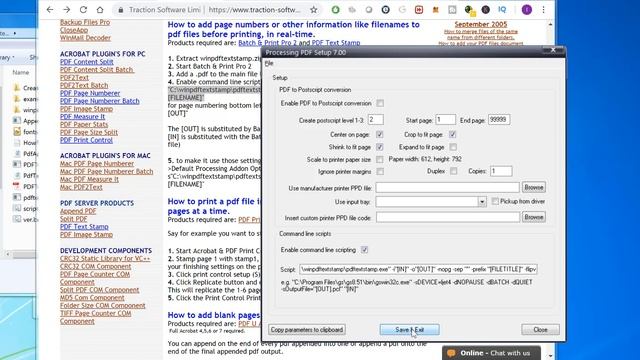Image resolution: width=640 pixels, height=360 pixels.
Task: Uncheck Shrink to fit page
Action: coord(380,147)
